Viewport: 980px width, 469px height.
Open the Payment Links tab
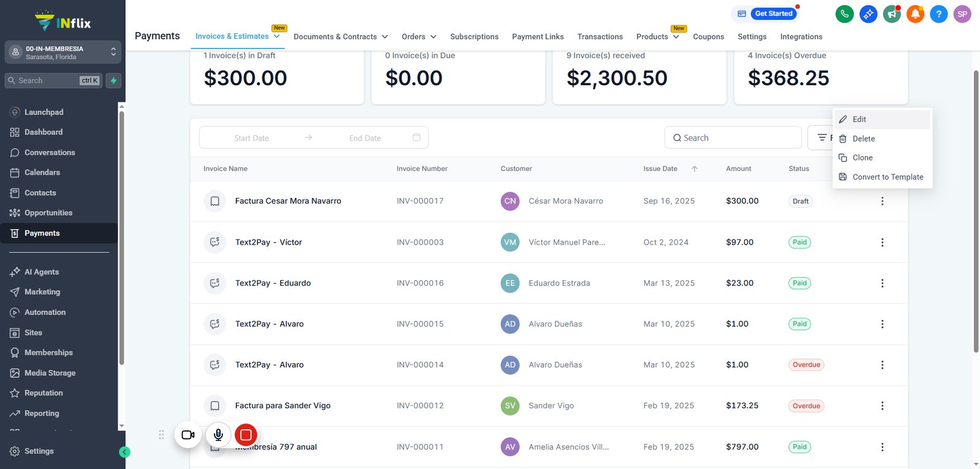(x=538, y=37)
